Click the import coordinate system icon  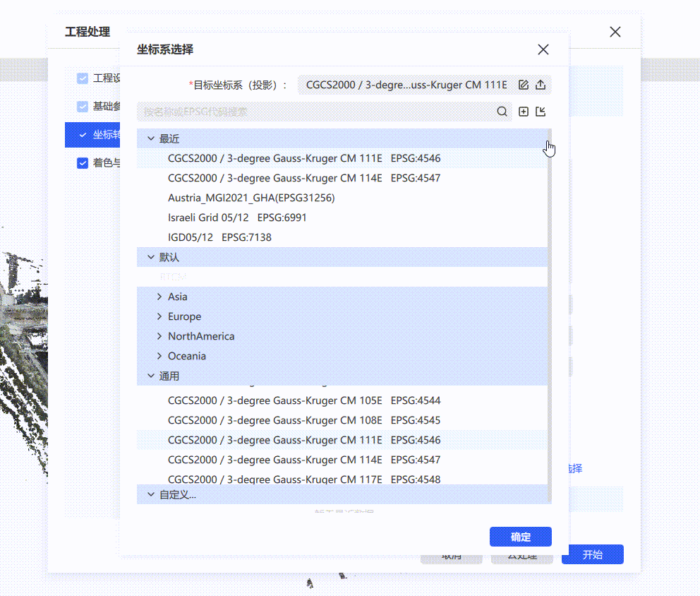(x=541, y=112)
